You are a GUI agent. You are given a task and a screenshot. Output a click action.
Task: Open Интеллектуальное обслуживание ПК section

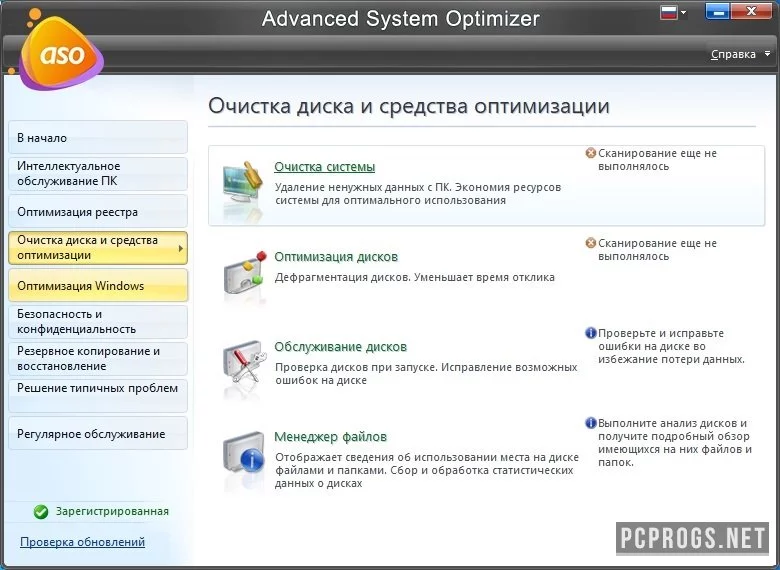pyautogui.click(x=98, y=174)
